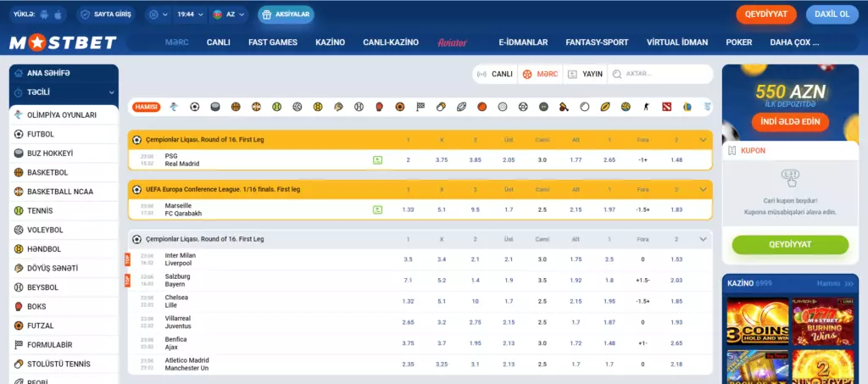Open E-İDMANLAR navigation item
The width and height of the screenshot is (868, 384).
click(523, 42)
